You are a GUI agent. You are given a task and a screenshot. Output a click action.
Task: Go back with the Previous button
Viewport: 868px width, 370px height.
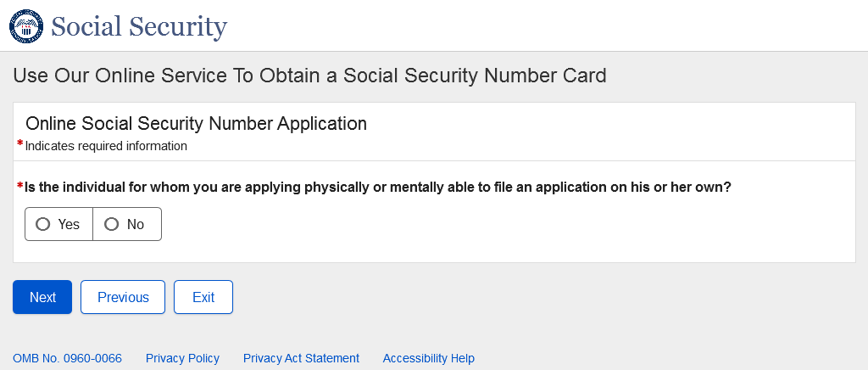pyautogui.click(x=123, y=297)
